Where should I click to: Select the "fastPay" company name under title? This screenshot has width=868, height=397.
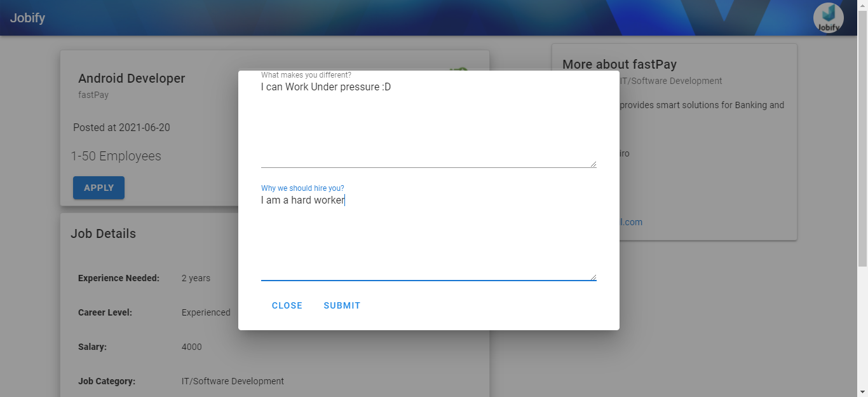93,95
